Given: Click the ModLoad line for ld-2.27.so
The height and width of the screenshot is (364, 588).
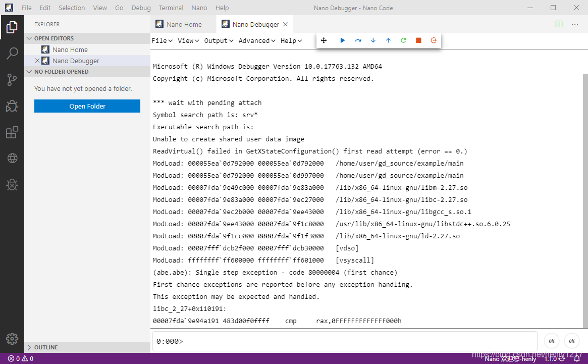Looking at the screenshot, I should [x=306, y=236].
